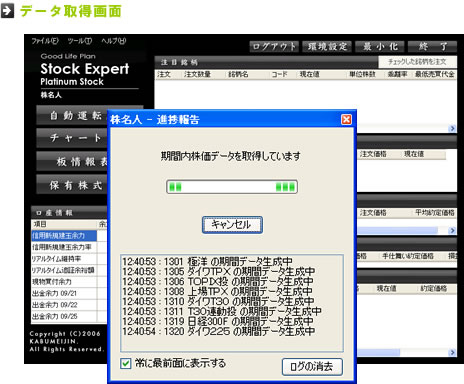Viewport: 464px width, 384px height.
Task: Click scroll arrow beside 平均約定価格 panel
Action: [x=452, y=230]
